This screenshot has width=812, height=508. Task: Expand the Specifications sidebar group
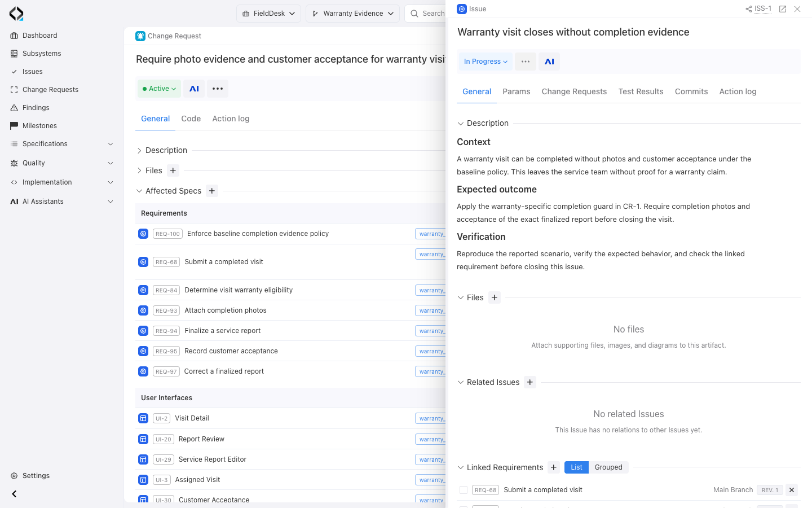click(x=62, y=144)
